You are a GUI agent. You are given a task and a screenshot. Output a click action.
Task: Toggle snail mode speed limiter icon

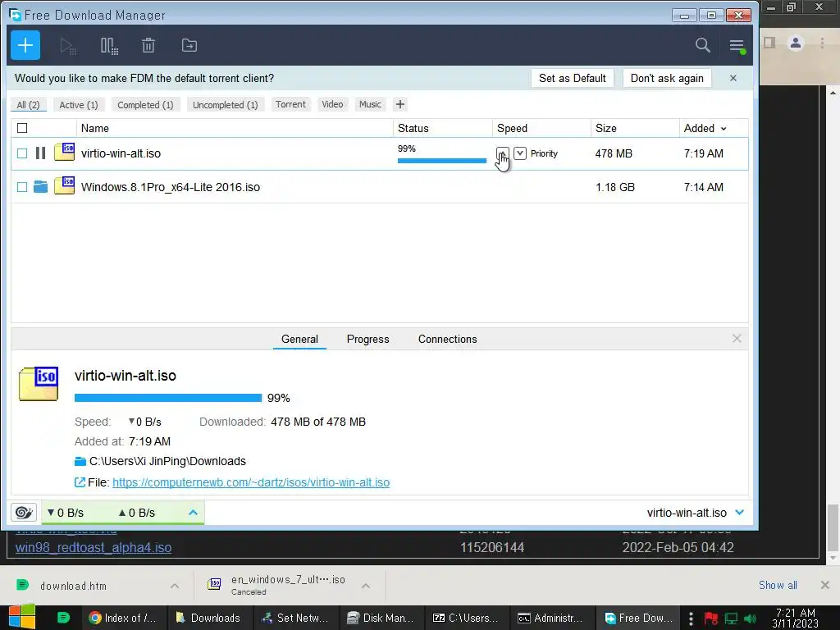coord(23,513)
